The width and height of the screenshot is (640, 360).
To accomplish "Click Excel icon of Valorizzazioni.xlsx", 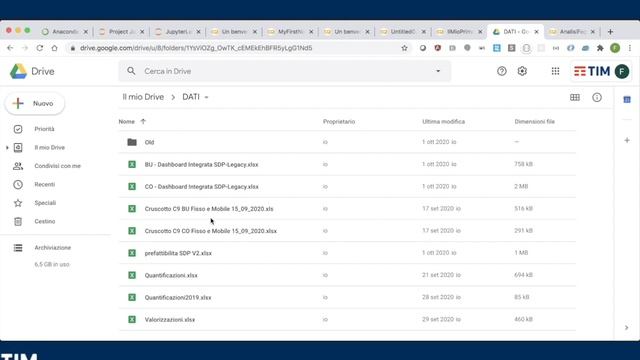I will pyautogui.click(x=132, y=320).
